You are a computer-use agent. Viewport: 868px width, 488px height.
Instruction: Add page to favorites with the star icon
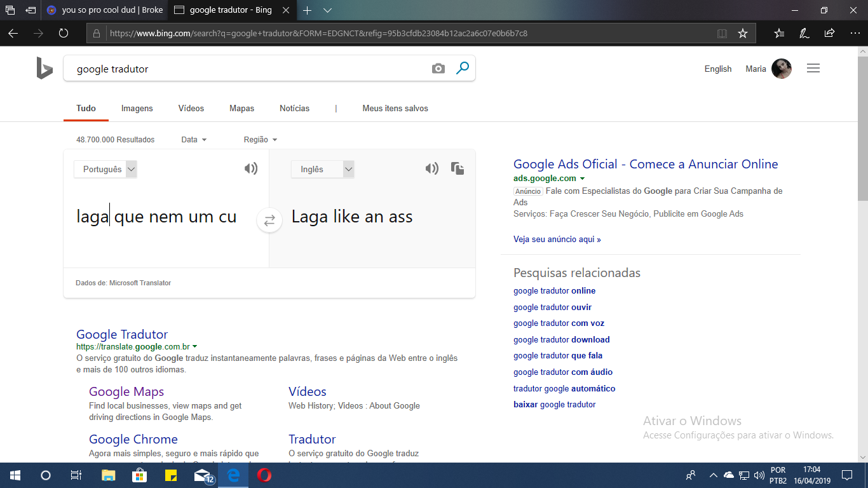pyautogui.click(x=743, y=33)
